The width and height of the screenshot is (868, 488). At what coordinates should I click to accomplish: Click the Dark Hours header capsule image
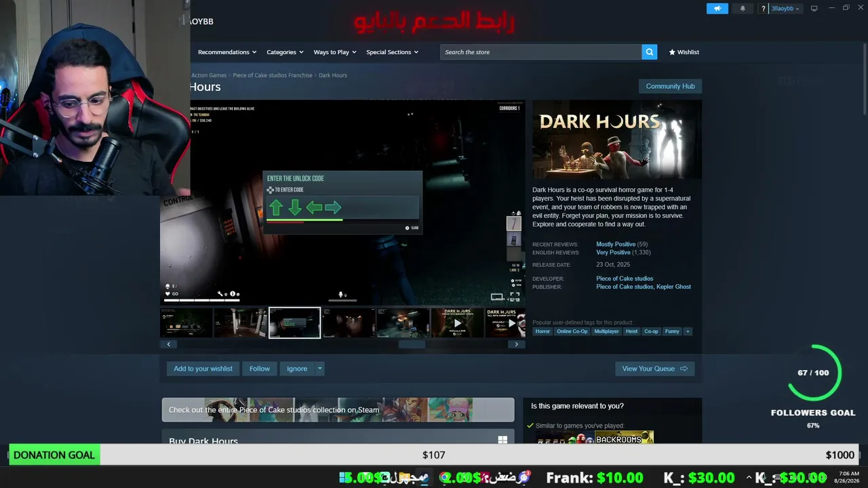616,140
